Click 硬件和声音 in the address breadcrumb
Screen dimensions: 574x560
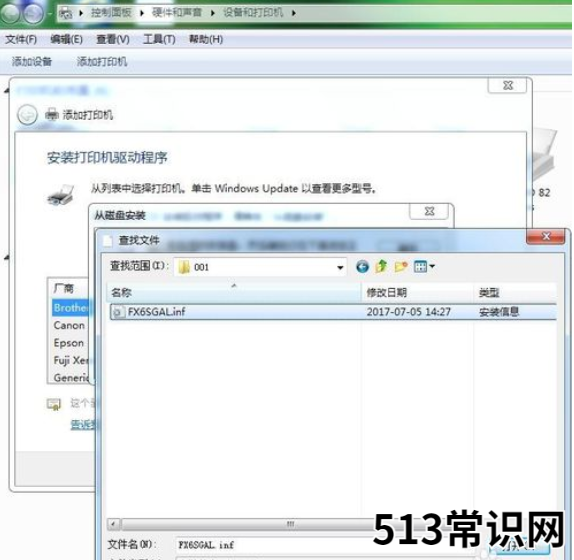[x=177, y=13]
